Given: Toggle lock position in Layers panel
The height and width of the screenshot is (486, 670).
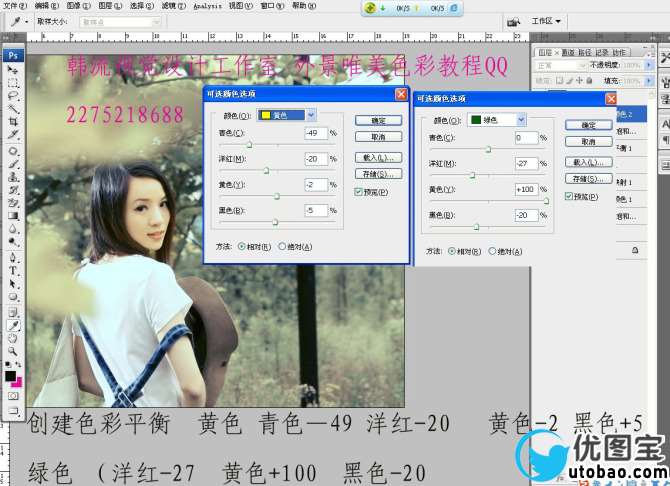Looking at the screenshot, I should click(579, 80).
